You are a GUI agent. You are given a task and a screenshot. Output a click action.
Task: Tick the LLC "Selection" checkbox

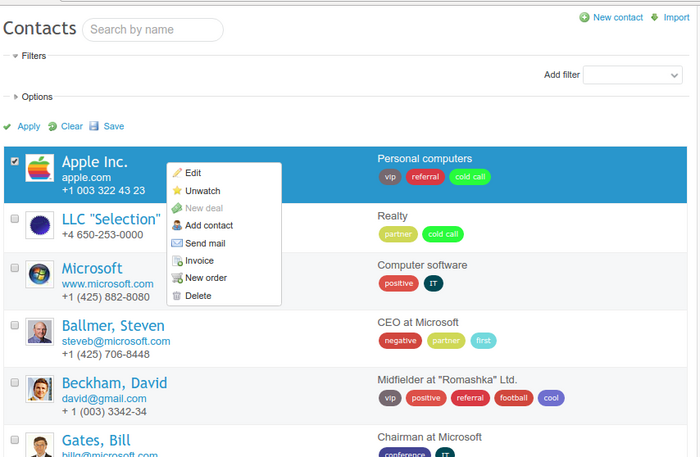click(x=14, y=218)
